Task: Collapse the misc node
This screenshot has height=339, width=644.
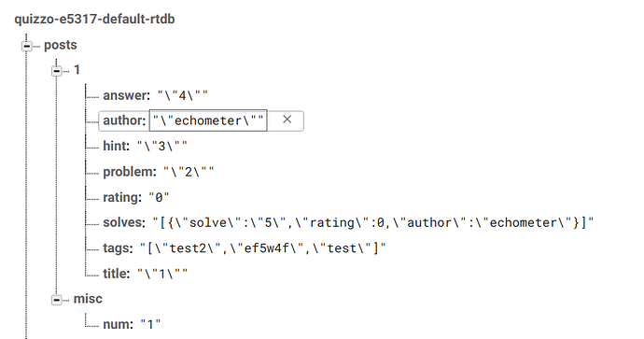Action: coord(56,300)
